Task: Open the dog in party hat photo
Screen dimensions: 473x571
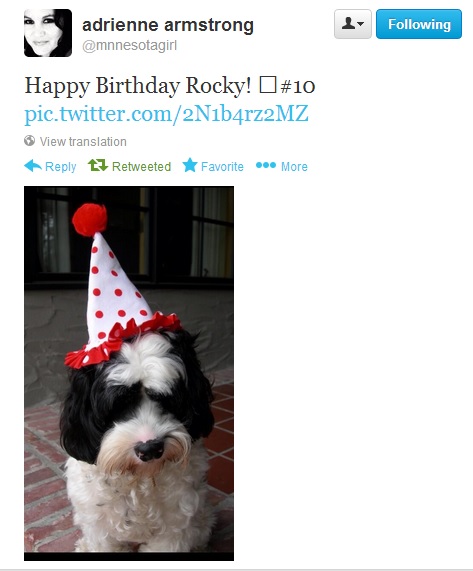Action: [129, 373]
